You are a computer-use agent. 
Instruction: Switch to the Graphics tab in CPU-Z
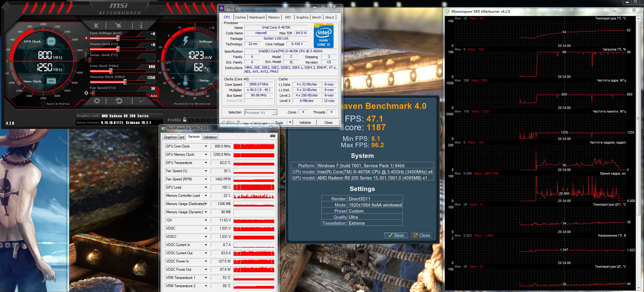tap(302, 17)
